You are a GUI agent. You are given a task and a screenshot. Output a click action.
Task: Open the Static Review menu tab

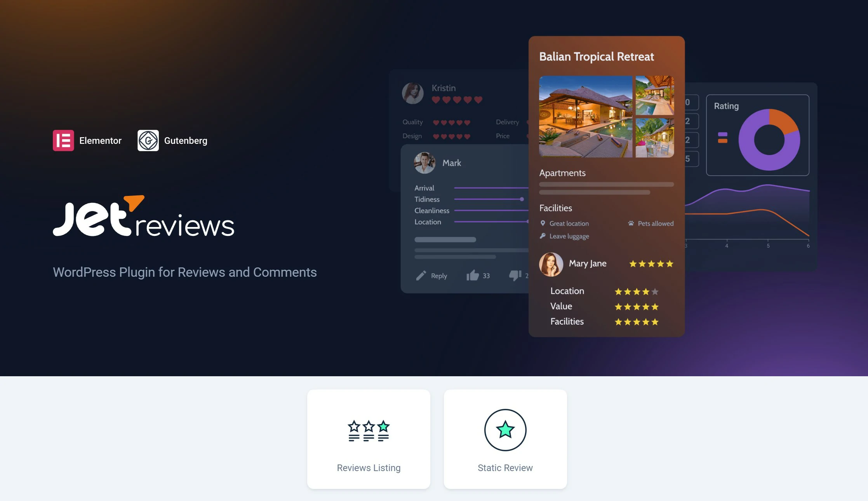pos(505,439)
